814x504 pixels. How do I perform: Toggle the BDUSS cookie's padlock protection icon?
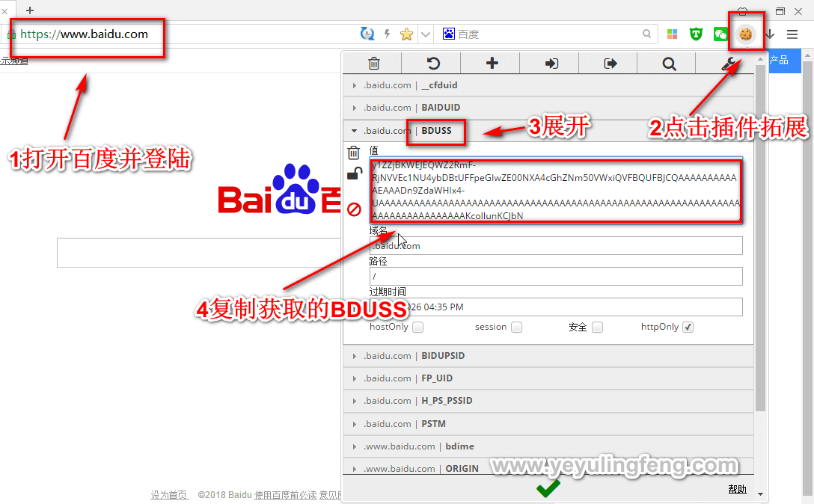[x=354, y=174]
